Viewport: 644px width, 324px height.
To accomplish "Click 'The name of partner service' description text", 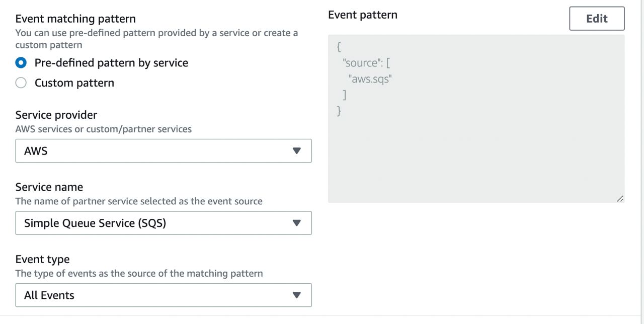I will pyautogui.click(x=139, y=201).
